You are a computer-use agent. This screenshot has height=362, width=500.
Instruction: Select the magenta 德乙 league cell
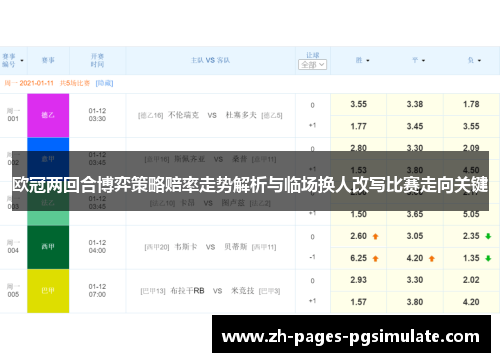click(x=48, y=115)
